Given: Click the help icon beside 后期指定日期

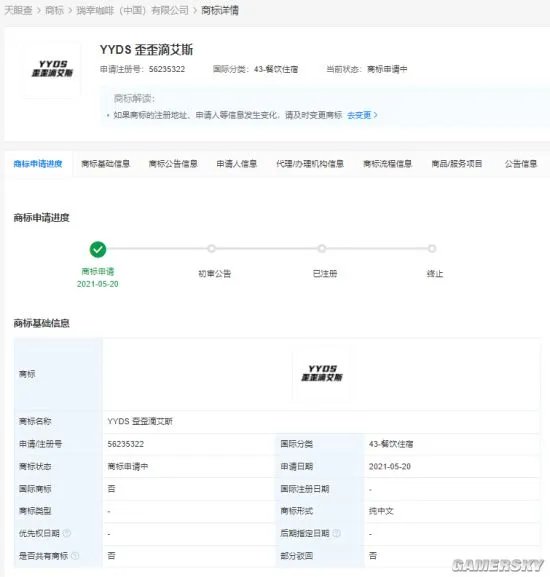Looking at the screenshot, I should pos(337,533).
